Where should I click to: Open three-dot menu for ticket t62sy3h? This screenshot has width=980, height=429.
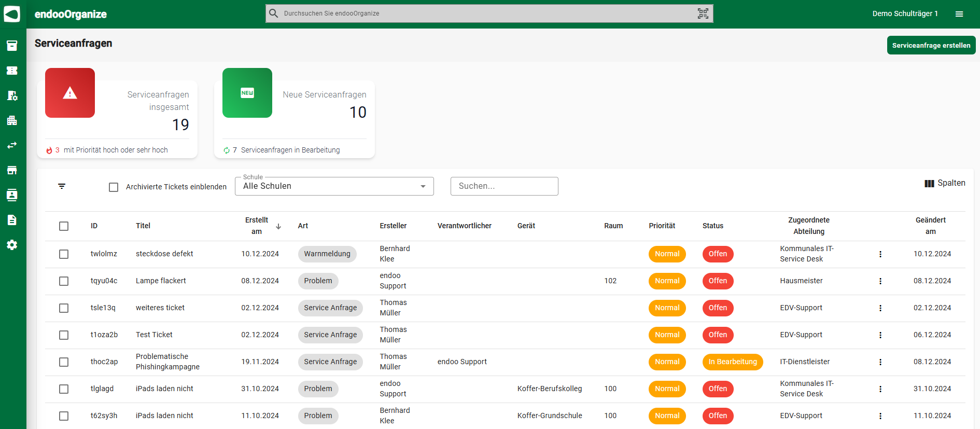tap(880, 416)
